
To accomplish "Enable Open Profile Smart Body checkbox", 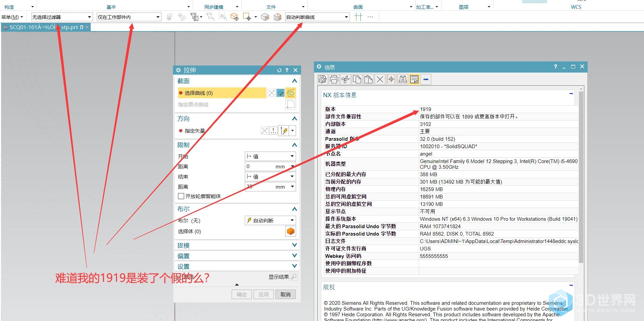I will click(181, 196).
